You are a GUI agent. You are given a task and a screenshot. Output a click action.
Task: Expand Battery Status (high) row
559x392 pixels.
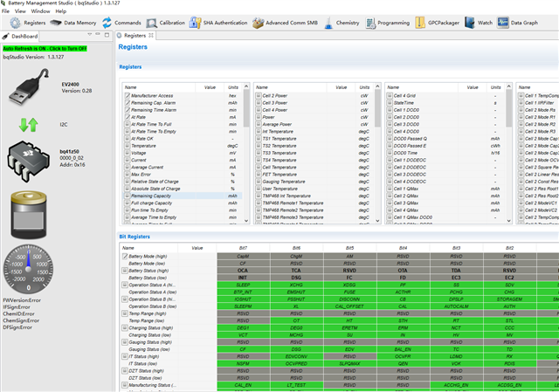125,271
